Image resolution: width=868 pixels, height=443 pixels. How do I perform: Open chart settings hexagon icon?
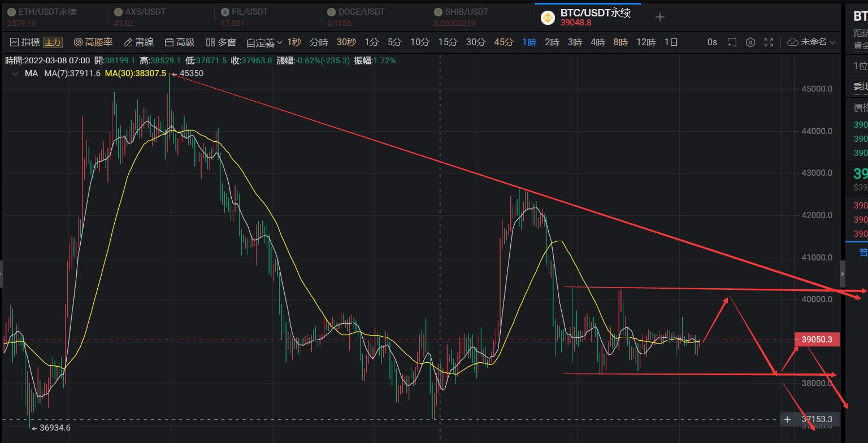pos(750,42)
